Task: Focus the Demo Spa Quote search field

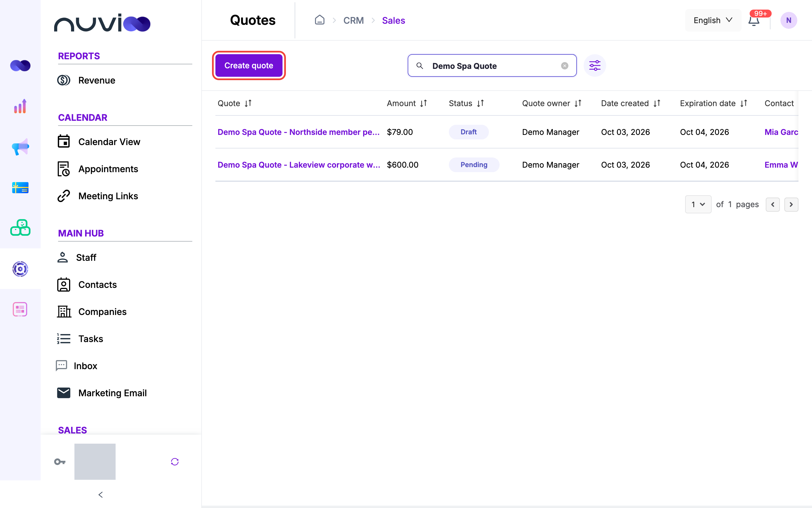Action: point(492,66)
